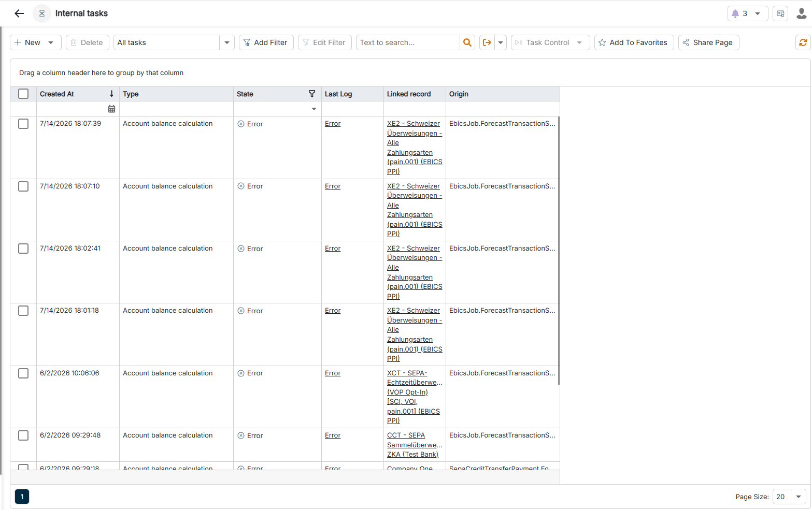Click 'Account balance calculation' in 18:01:18 row

168,311
